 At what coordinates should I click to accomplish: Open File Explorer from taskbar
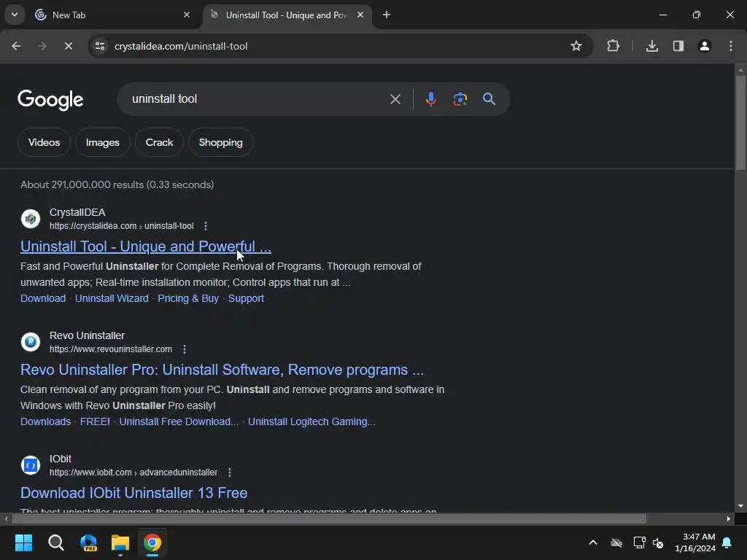[120, 542]
